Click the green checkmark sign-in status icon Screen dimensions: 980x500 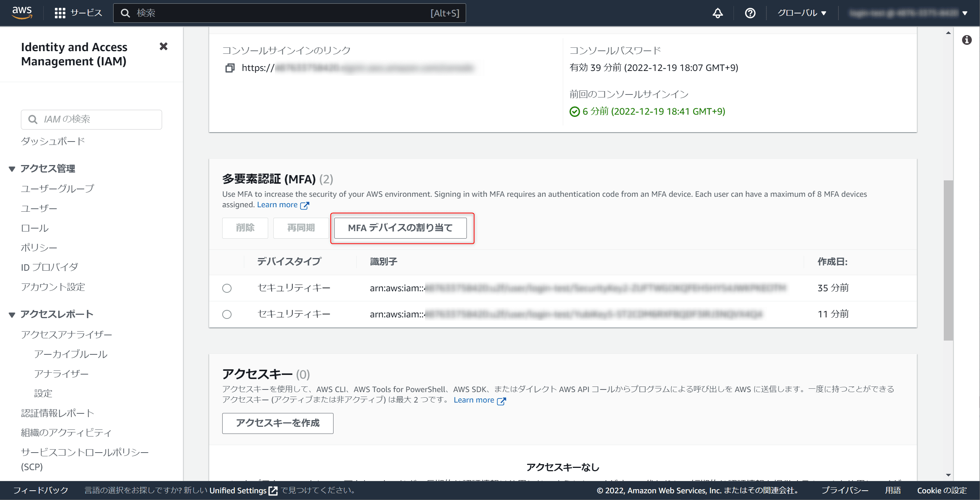pos(574,111)
